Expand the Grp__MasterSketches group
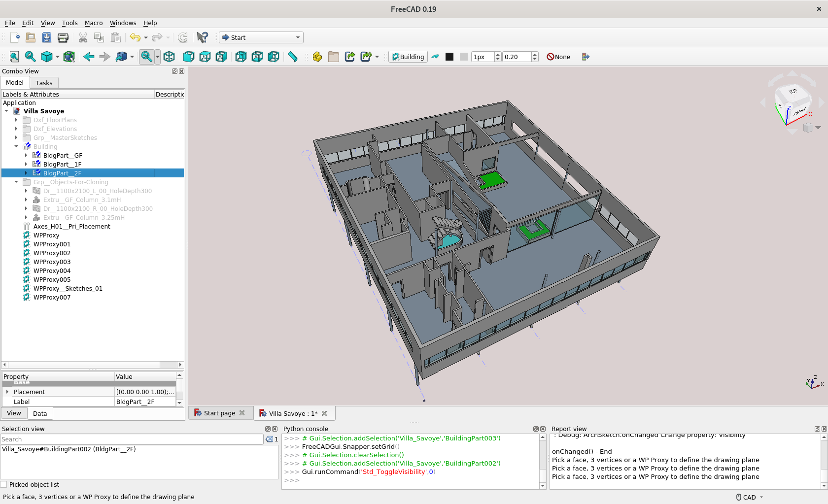Screen dimensions: 828x504 [16, 137]
